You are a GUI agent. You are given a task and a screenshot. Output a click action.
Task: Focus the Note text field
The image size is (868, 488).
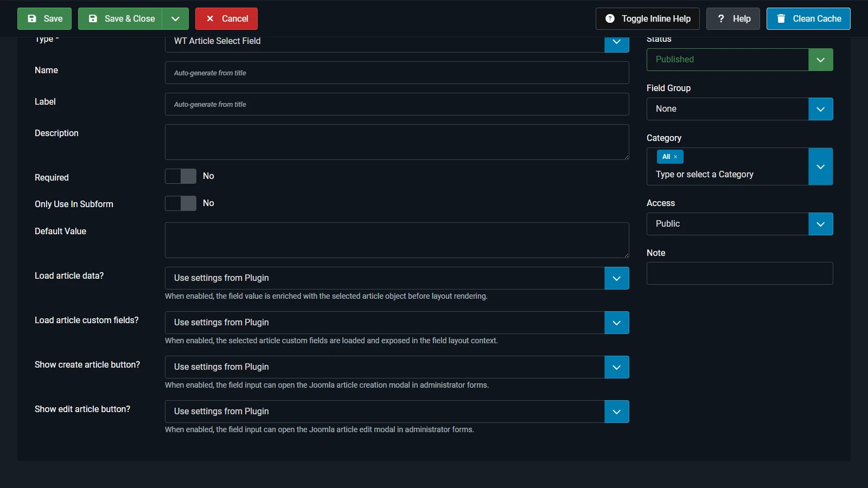coord(739,273)
